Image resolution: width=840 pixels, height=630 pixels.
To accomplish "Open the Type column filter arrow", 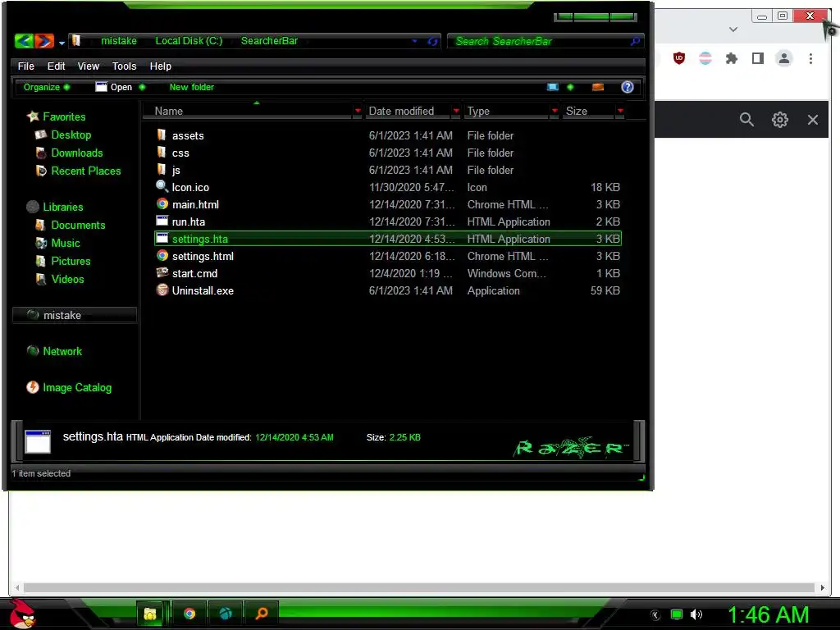I will click(555, 111).
